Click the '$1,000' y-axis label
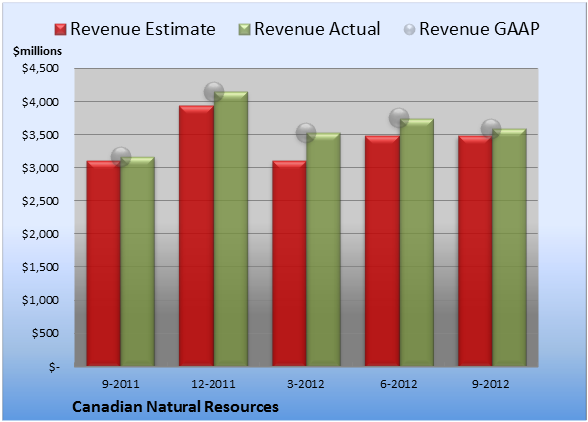Screen dimensions: 588x422 40,300
